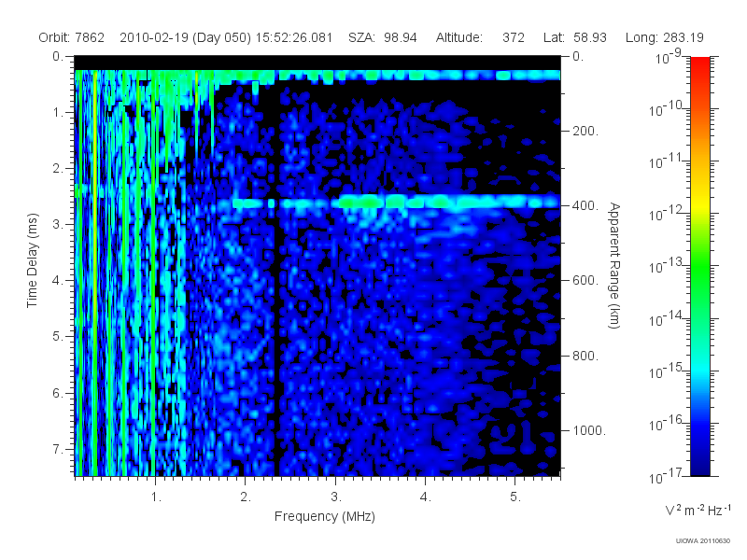The image size is (747, 560).
Task: Click the UIOWA 20110630 credit text
Action: point(703,541)
